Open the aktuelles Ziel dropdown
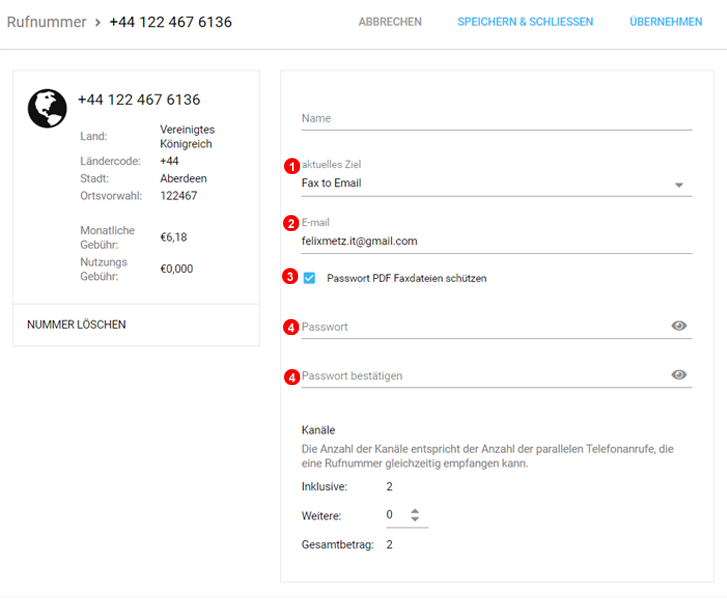Image resolution: width=727 pixels, height=612 pixels. tap(495, 184)
